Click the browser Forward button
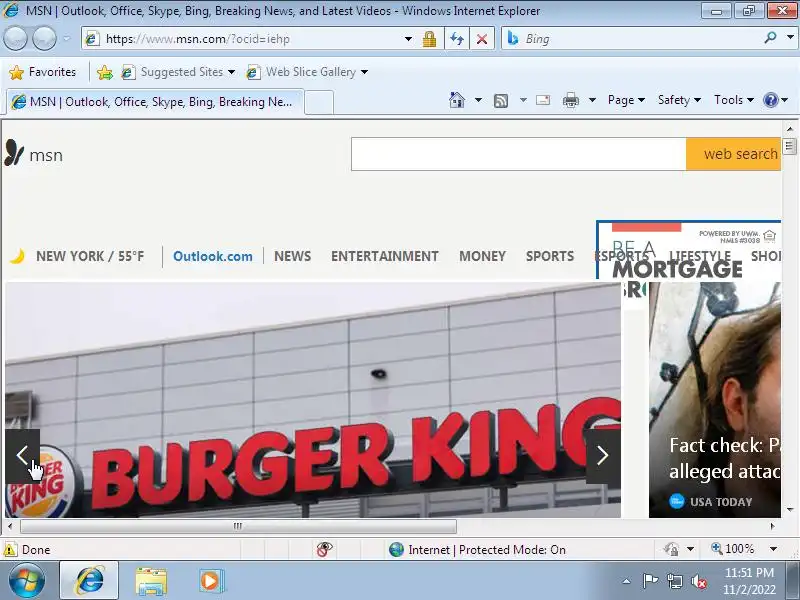 [44, 39]
